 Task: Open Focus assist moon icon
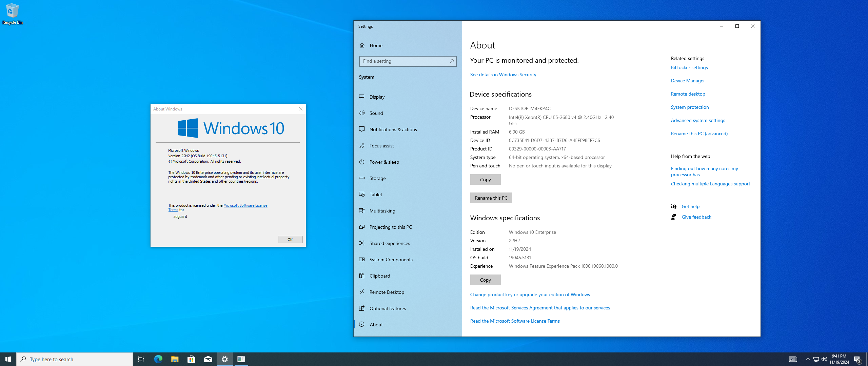[x=362, y=145]
